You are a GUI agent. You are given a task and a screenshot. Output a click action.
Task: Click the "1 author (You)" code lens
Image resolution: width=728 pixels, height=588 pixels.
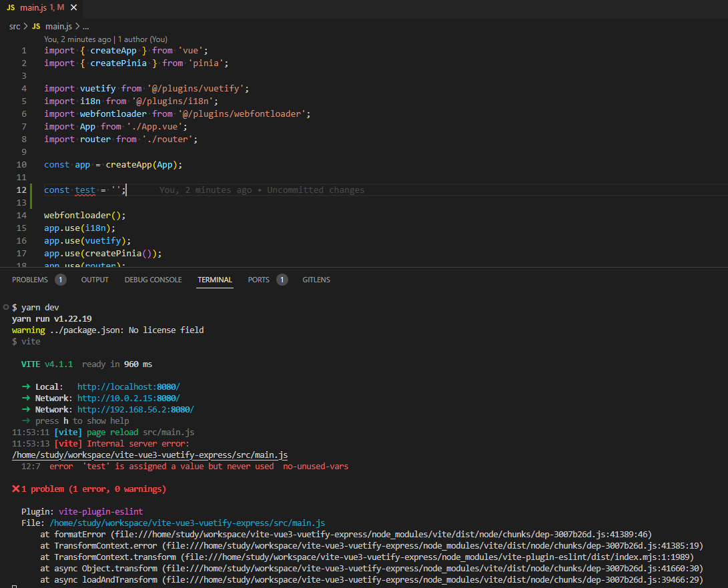143,39
